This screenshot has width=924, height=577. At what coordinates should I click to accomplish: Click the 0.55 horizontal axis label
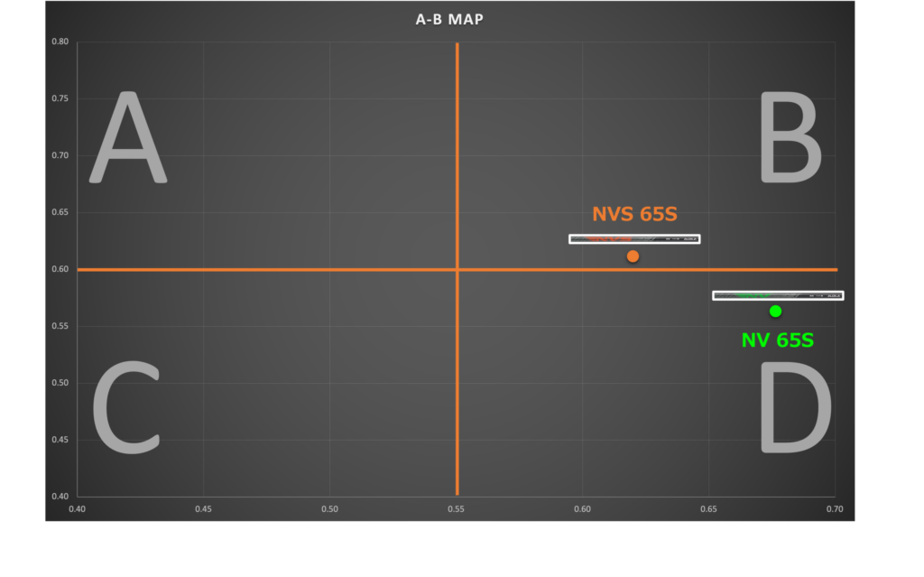457,508
